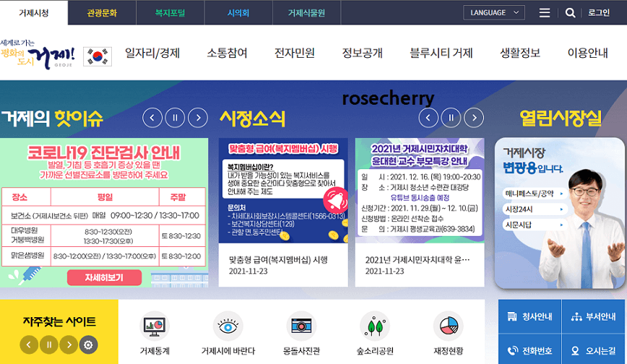Screen dimensions: 627x364
Task: Open the 일자리/경제 menu
Action: (x=152, y=53)
